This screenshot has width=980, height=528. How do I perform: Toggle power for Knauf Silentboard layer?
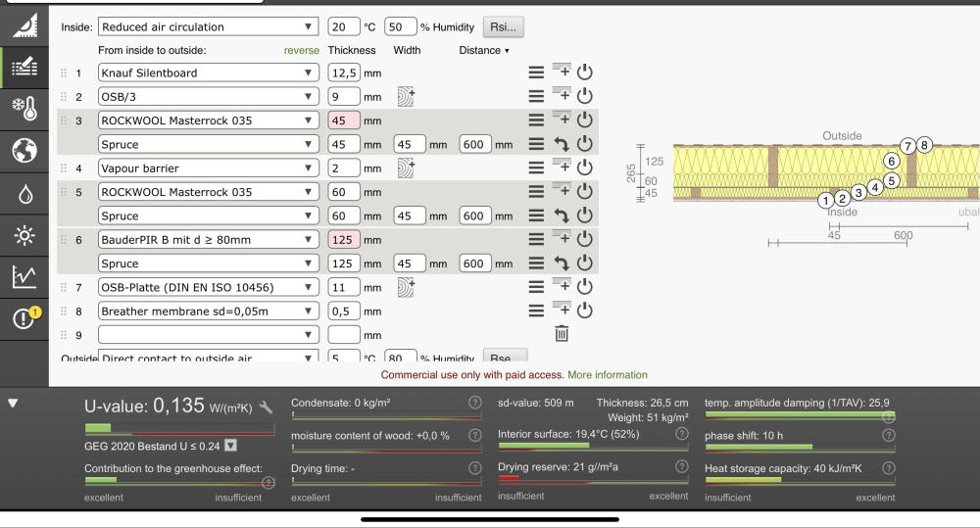point(584,72)
